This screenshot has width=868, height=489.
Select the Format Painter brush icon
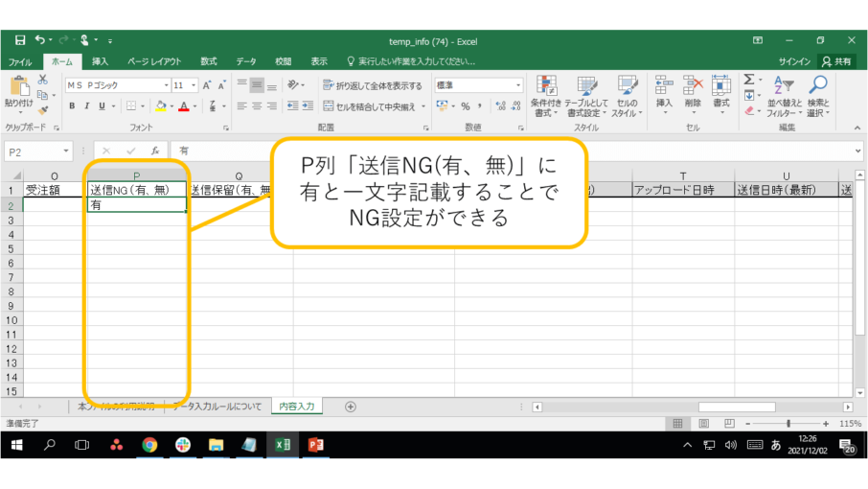coord(43,111)
